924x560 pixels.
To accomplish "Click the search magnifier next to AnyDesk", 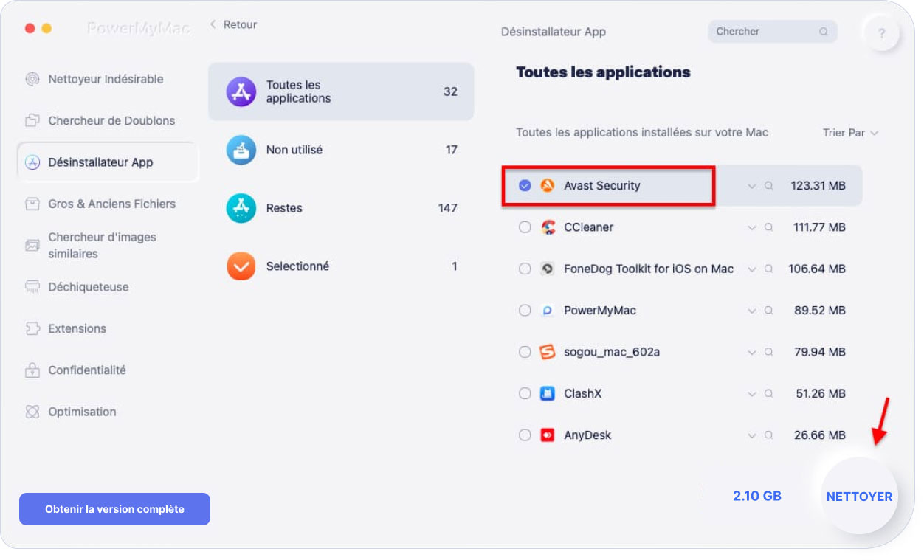I will tap(768, 435).
